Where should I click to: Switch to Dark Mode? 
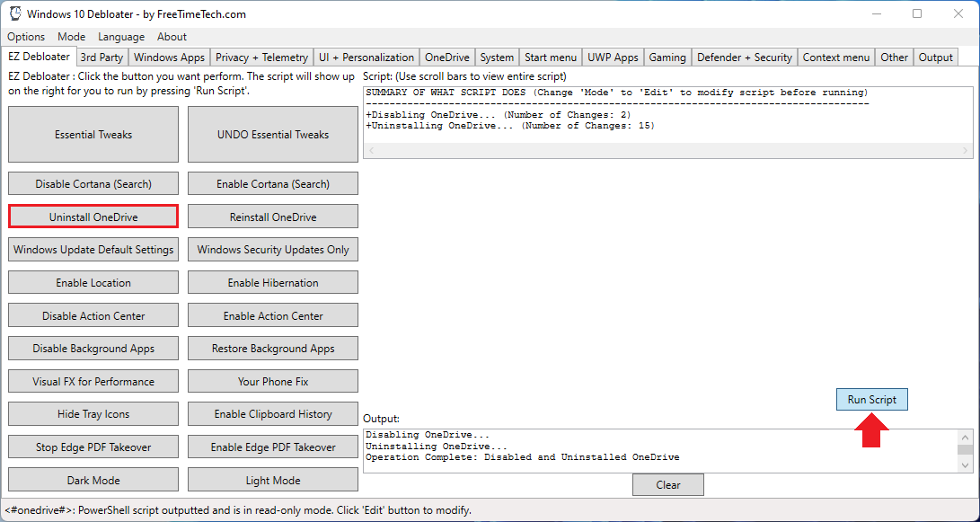click(93, 479)
